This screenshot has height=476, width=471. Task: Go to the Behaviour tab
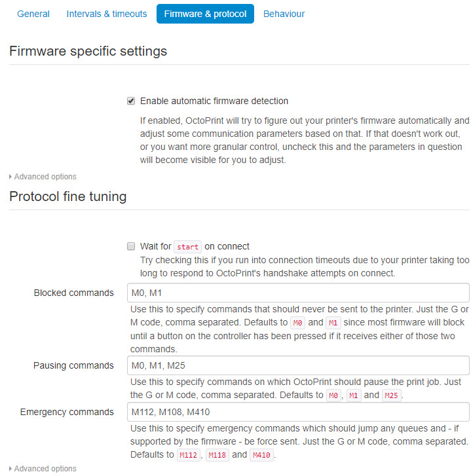click(284, 14)
